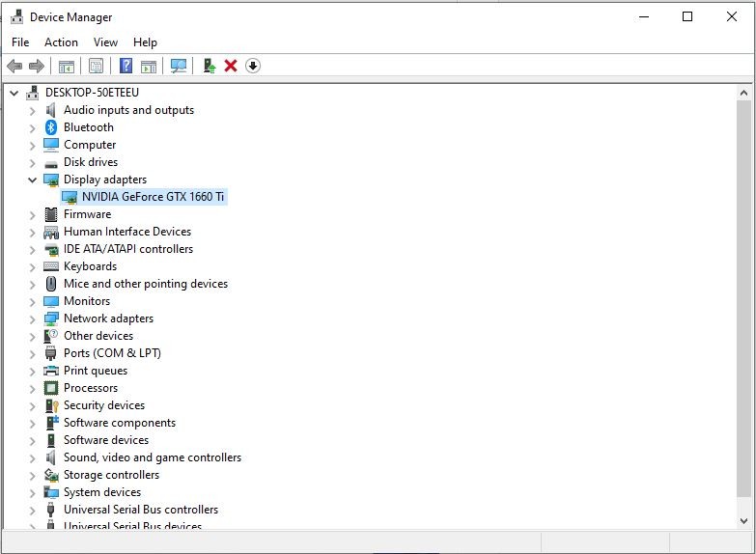The height and width of the screenshot is (554, 756).
Task: Click the Computer monitor icon
Action: tap(51, 145)
